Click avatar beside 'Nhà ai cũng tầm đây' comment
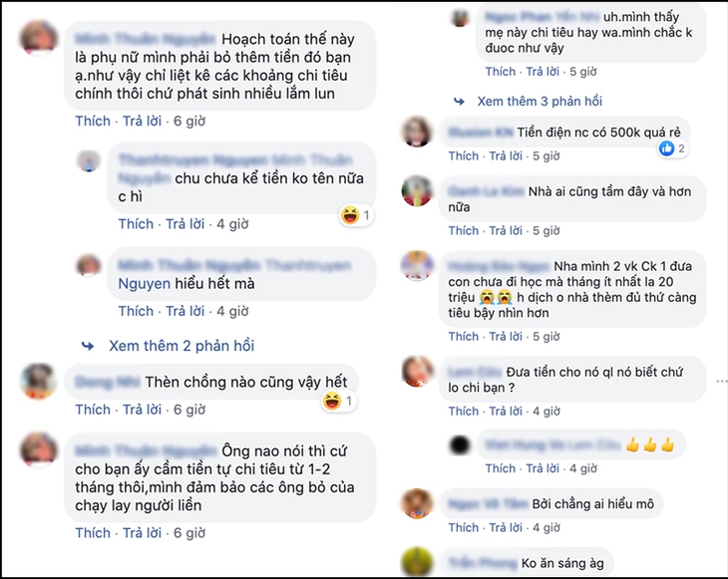The height and width of the screenshot is (579, 728). click(417, 191)
